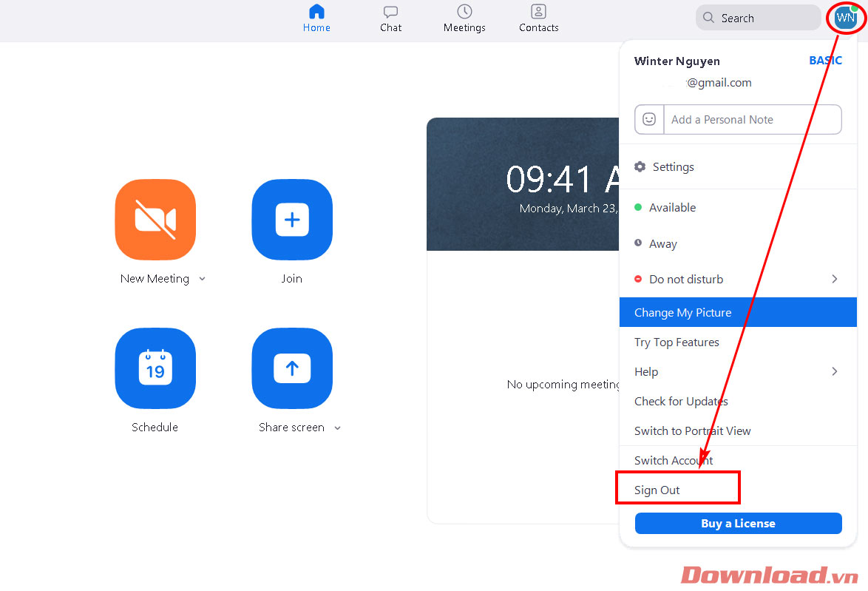Image resolution: width=868 pixels, height=591 pixels.
Task: Click the Share screen arrow icon
Action: (x=292, y=368)
